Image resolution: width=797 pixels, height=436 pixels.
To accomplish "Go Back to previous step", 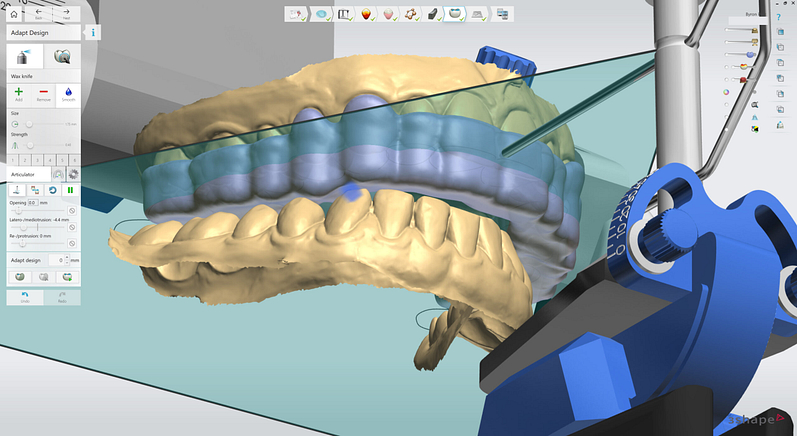I will coord(38,14).
